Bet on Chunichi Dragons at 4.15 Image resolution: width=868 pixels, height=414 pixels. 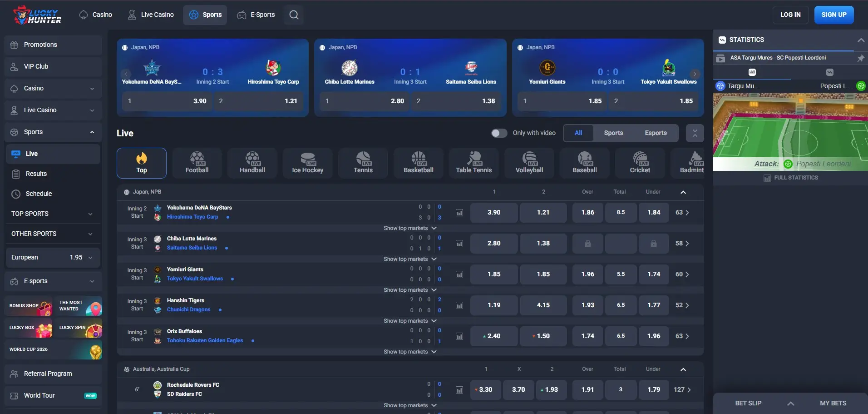pos(543,305)
